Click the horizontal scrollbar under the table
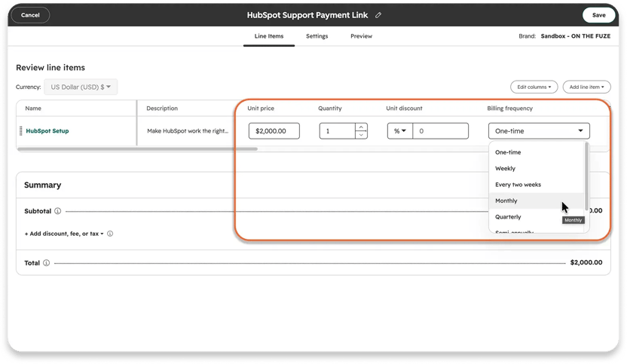Image resolution: width=627 pixels, height=364 pixels. click(138, 149)
